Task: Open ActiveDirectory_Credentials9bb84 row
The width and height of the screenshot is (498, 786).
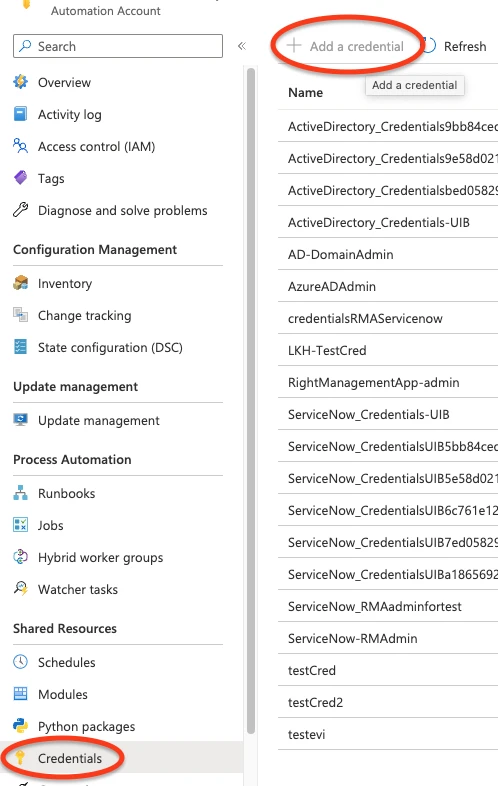Action: pyautogui.click(x=388, y=126)
